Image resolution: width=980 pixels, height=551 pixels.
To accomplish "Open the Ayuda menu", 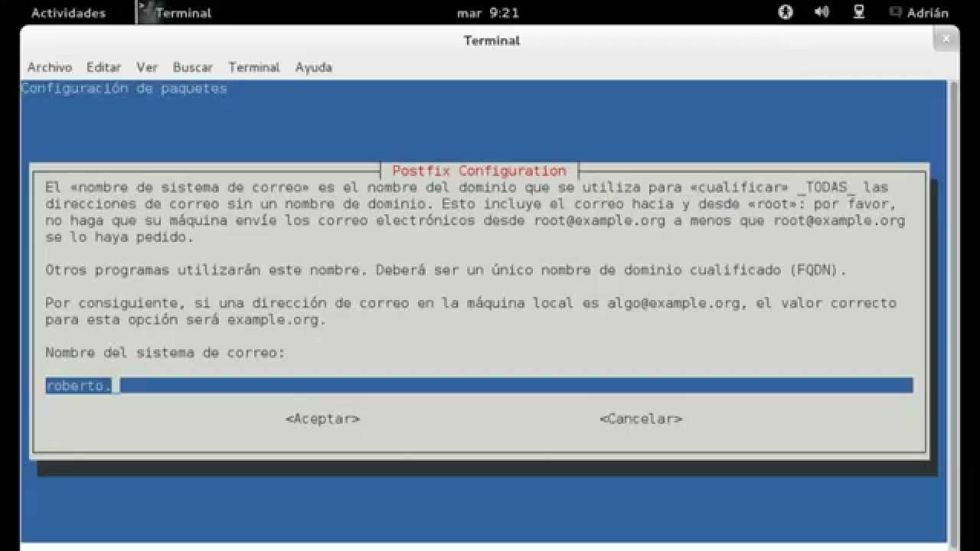I will point(314,67).
